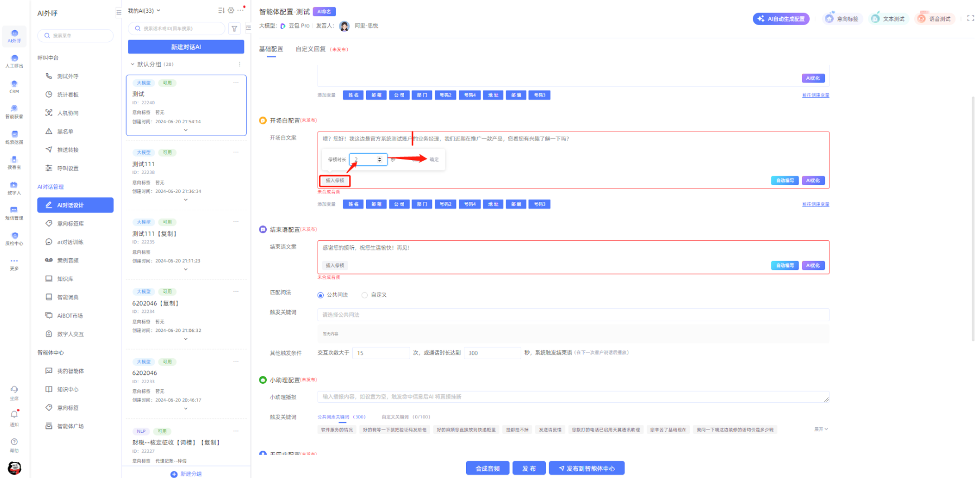Open the 我的AI(33) dropdown
This screenshot has height=478, width=980.
pyautogui.click(x=144, y=11)
